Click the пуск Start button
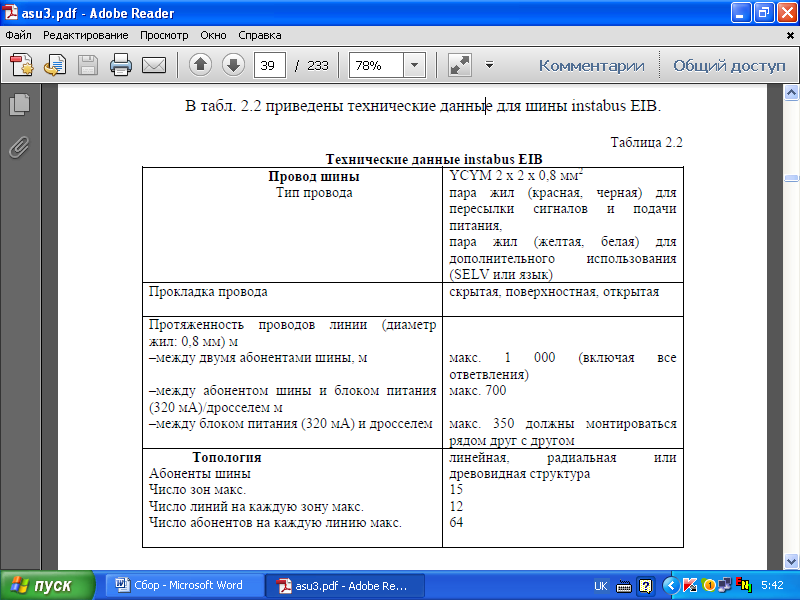The height and width of the screenshot is (600, 800). (x=47, y=585)
